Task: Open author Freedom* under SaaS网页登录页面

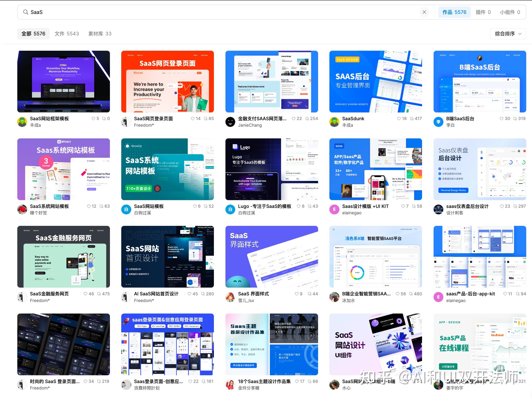Action: coord(144,125)
